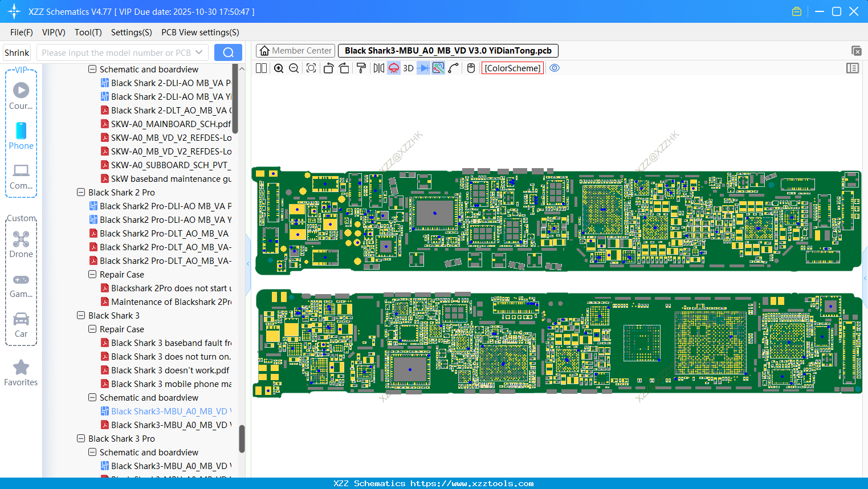Open the mouse button settings icon

tap(471, 68)
